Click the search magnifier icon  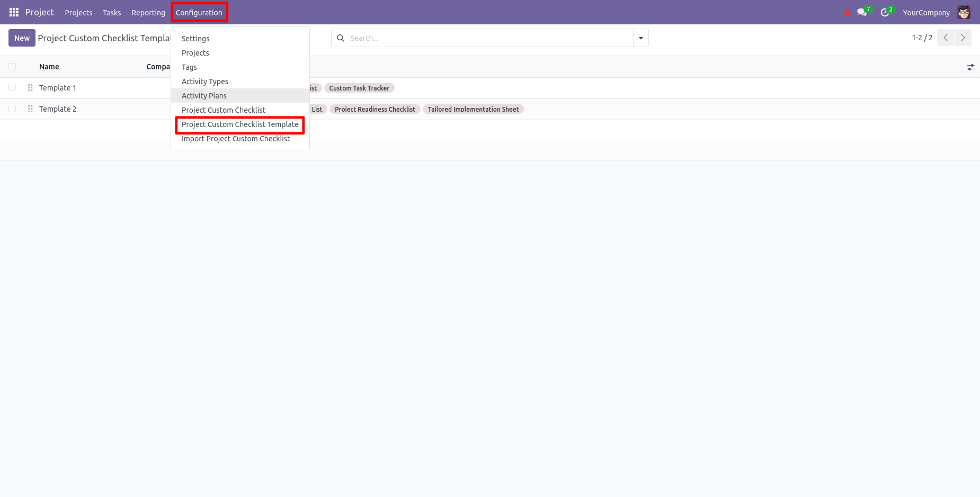[x=341, y=38]
